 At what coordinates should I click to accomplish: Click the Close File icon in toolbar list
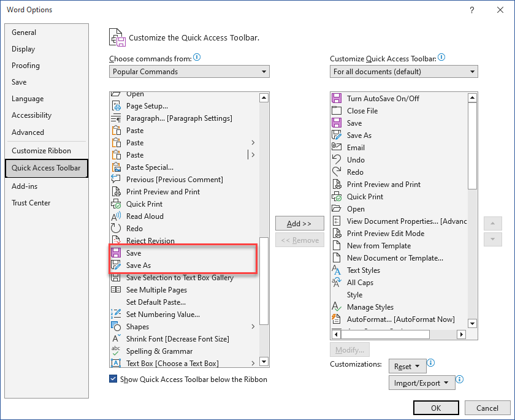click(337, 110)
